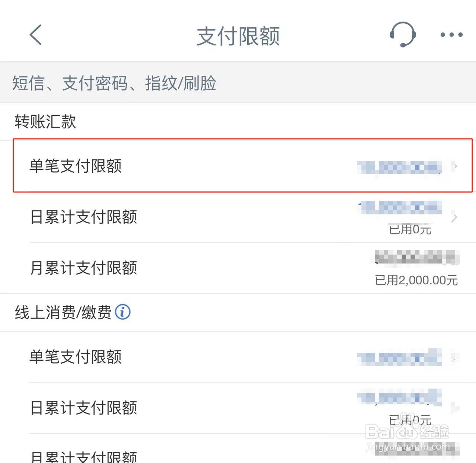Open the more options ellipsis menu
476x463 pixels.
click(449, 35)
